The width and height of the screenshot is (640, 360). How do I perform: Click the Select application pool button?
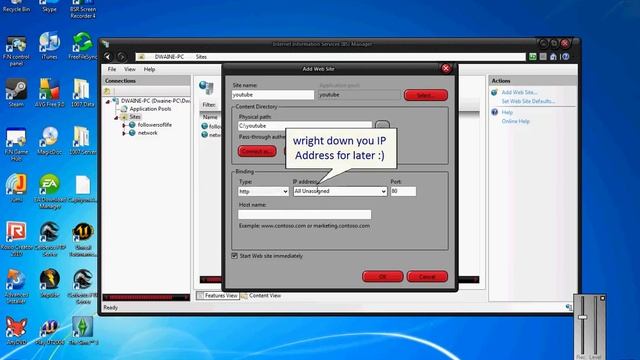(x=426, y=95)
